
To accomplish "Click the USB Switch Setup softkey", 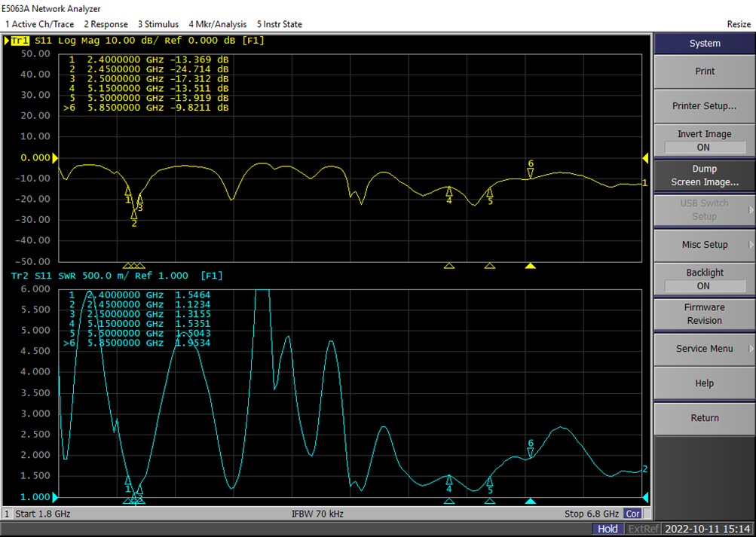I will click(705, 210).
